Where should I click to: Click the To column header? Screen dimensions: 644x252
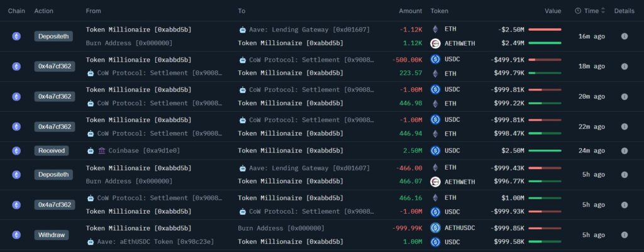241,11
